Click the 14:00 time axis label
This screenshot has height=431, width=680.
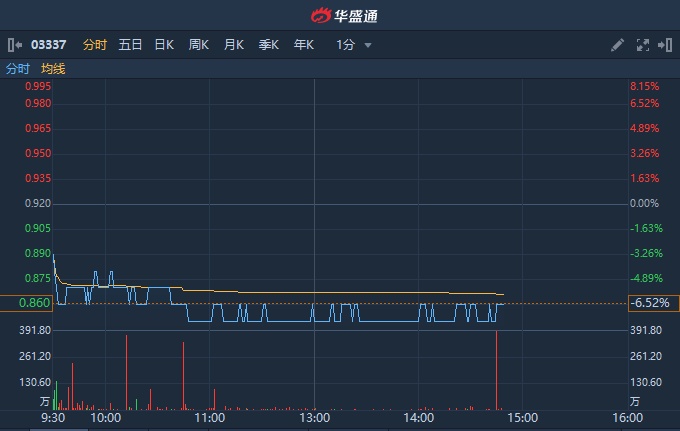(418, 418)
